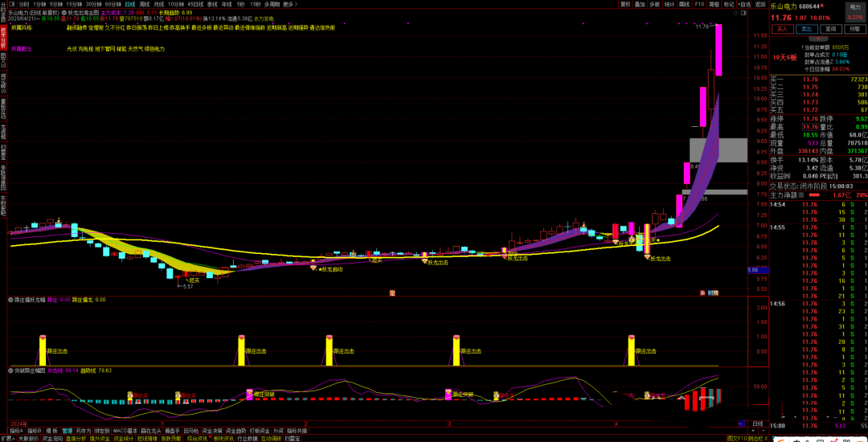Toggle the 多股 multi-stock view
868x442 pixels.
tap(655, 4)
